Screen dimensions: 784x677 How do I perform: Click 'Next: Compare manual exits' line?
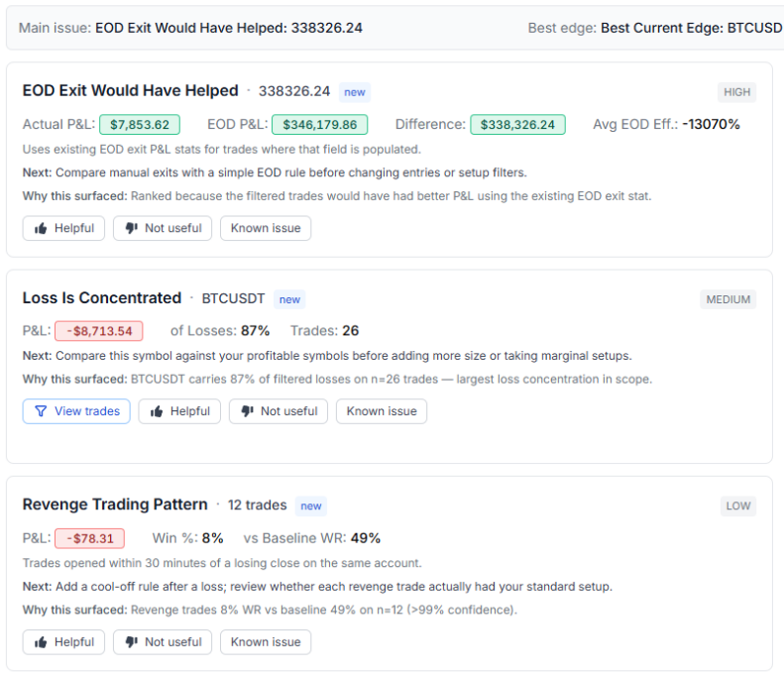275,172
